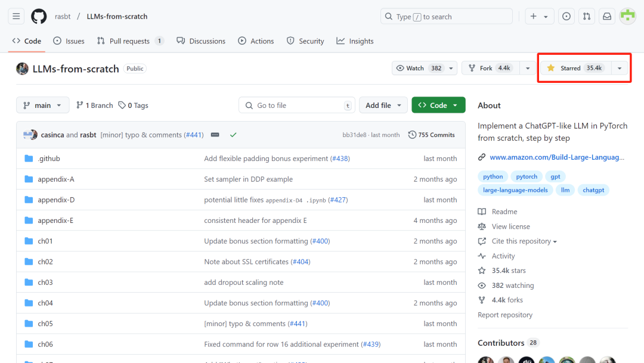The height and width of the screenshot is (363, 644).
Task: Open the Amazon Build-Large-Language link
Action: (x=557, y=157)
